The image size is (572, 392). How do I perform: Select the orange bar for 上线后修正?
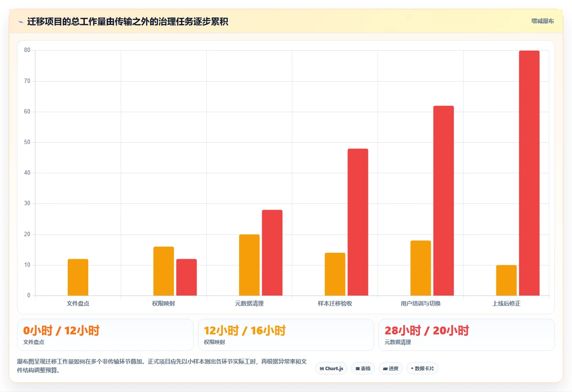tap(506, 280)
